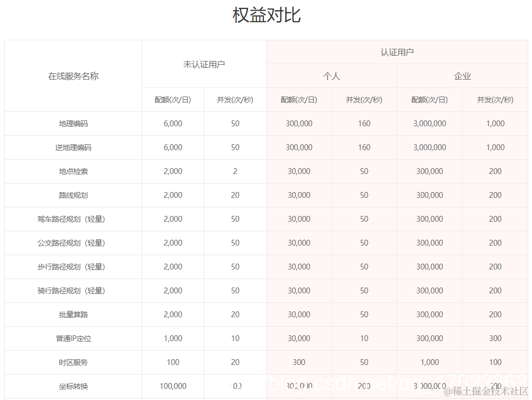Click the 权益对比 page title
Screen dimensions: 532x400
point(265,15)
